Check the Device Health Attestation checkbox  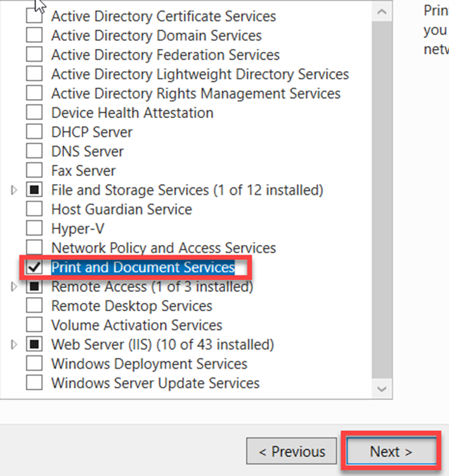pyautogui.click(x=34, y=113)
